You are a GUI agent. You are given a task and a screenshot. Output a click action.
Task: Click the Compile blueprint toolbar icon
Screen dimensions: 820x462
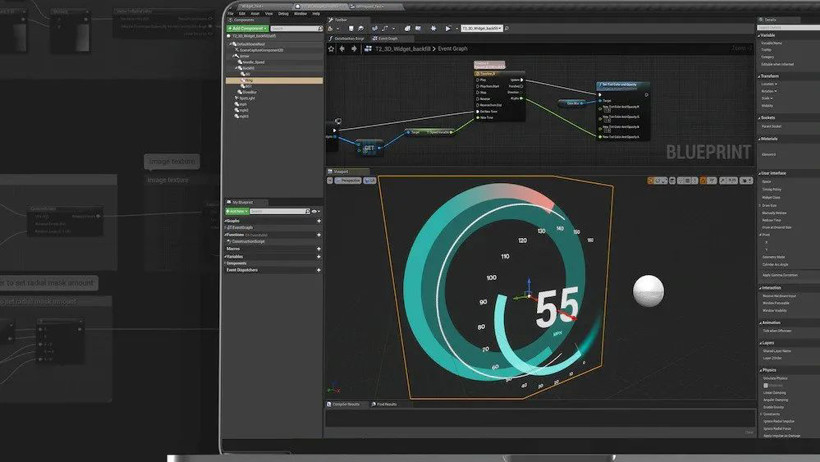click(332, 28)
